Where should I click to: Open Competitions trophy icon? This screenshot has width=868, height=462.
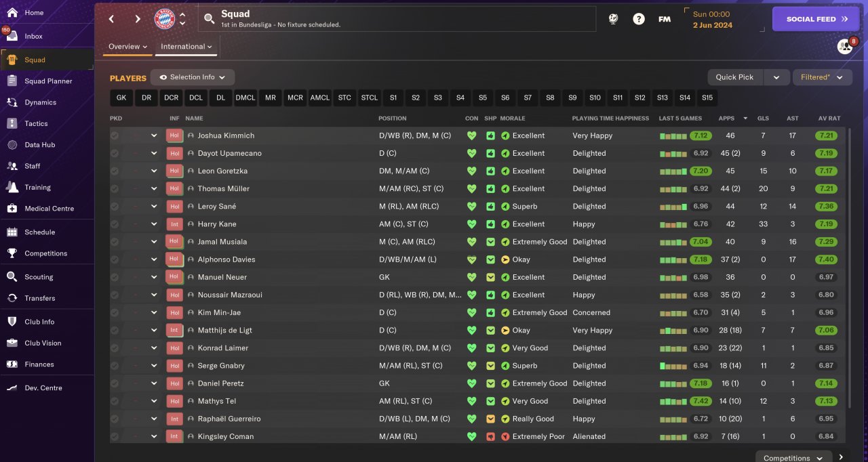pos(12,253)
